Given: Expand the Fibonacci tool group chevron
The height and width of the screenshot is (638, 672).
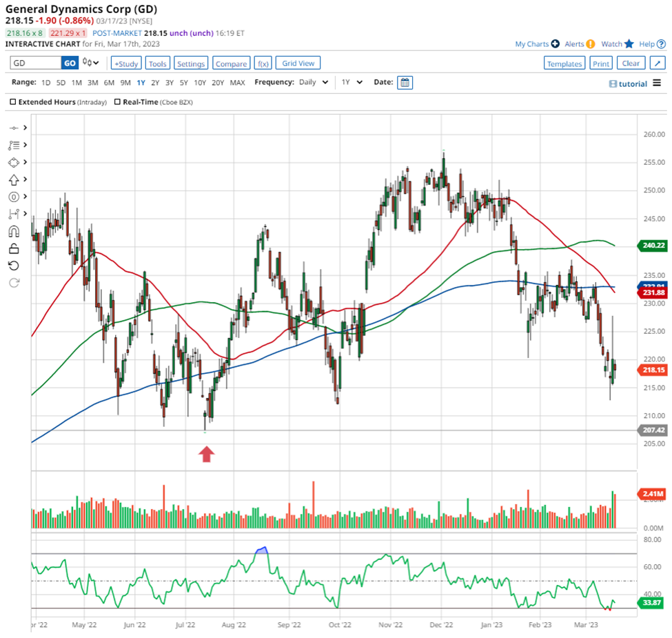Looking at the screenshot, I should click(26, 145).
